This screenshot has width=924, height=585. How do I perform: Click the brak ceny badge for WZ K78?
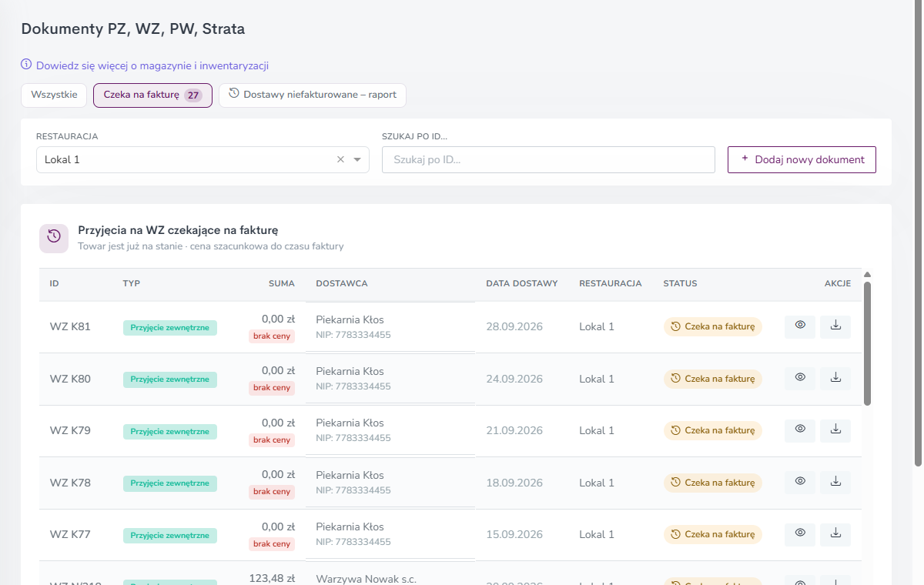[272, 491]
